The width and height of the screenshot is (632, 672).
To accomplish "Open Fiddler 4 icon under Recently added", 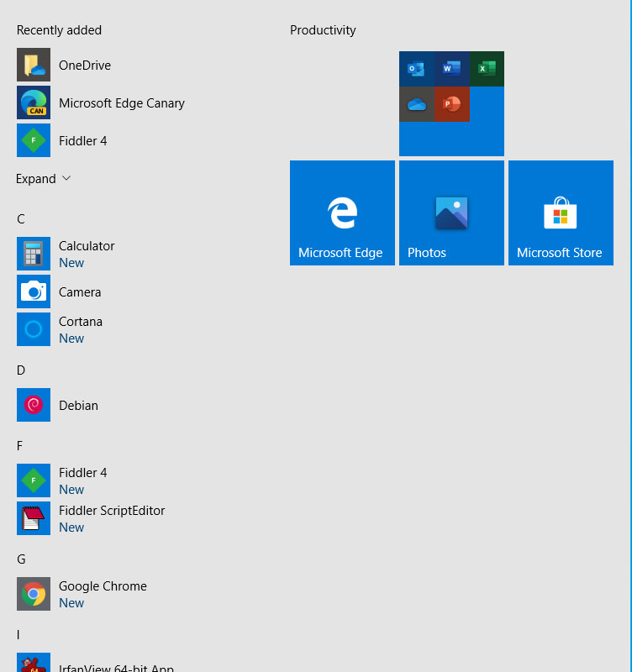I will [34, 140].
